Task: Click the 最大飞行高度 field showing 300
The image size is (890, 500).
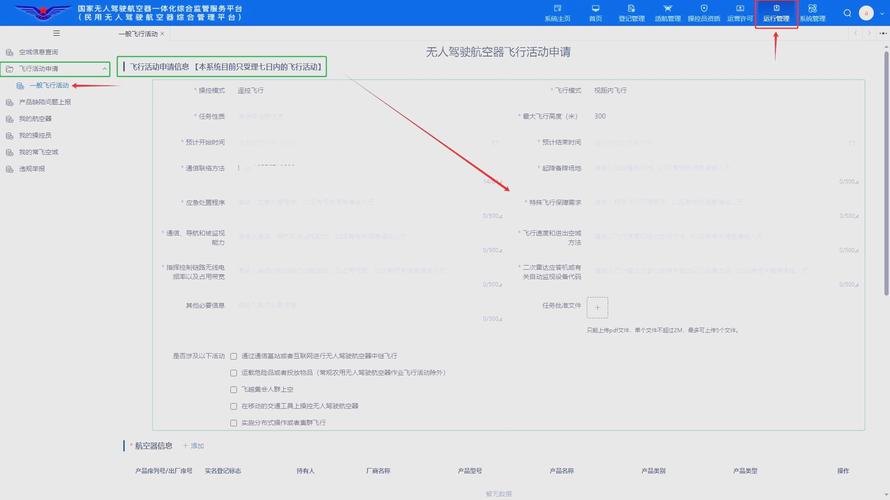Action: pyautogui.click(x=724, y=116)
